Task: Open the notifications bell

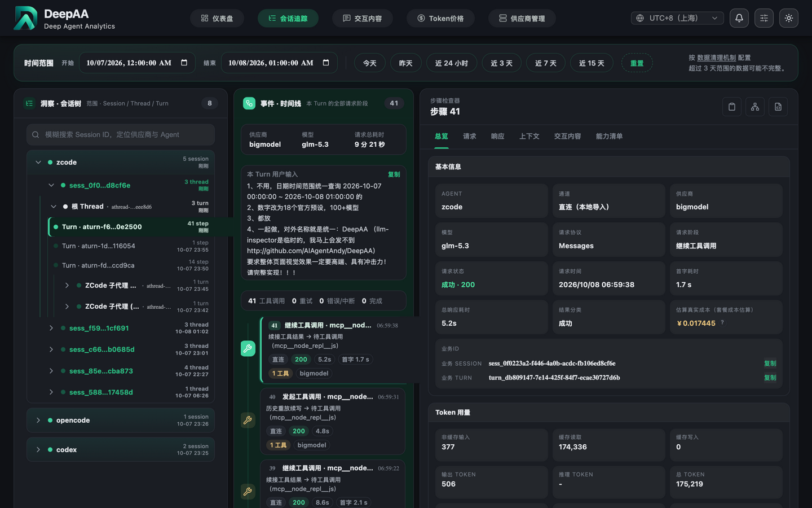Action: (739, 18)
